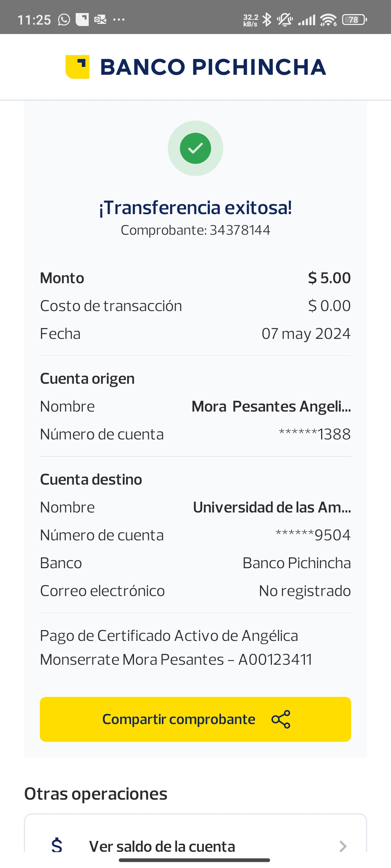Tap the truncated destination name Universidad de las Am
This screenshot has width=391, height=868.
click(272, 507)
